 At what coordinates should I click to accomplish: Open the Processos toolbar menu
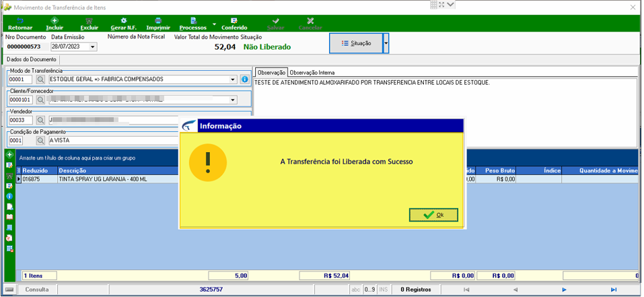click(x=193, y=24)
